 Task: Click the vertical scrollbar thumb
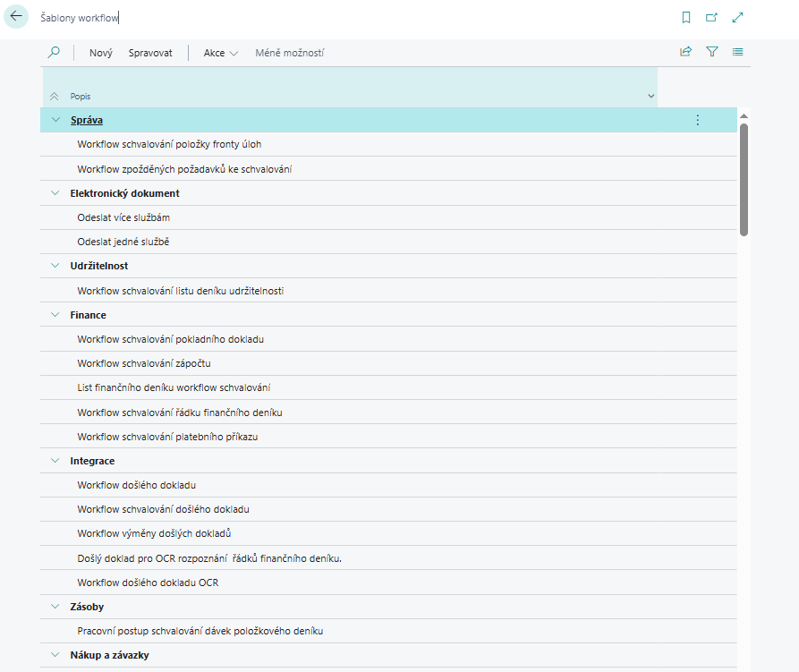pos(744,179)
